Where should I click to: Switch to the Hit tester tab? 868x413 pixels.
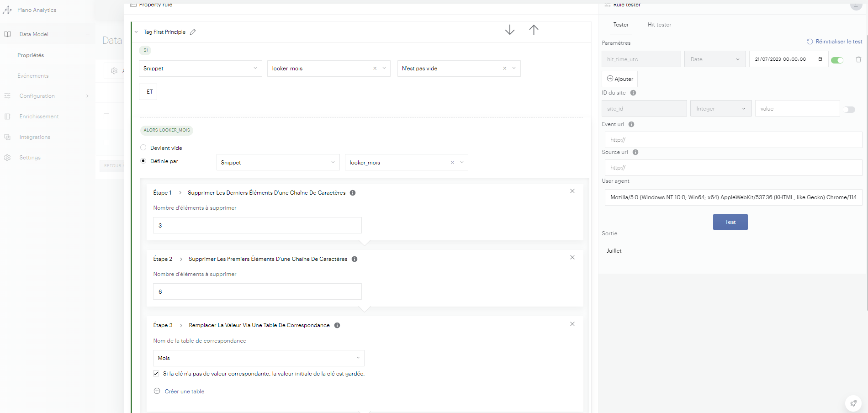click(659, 25)
